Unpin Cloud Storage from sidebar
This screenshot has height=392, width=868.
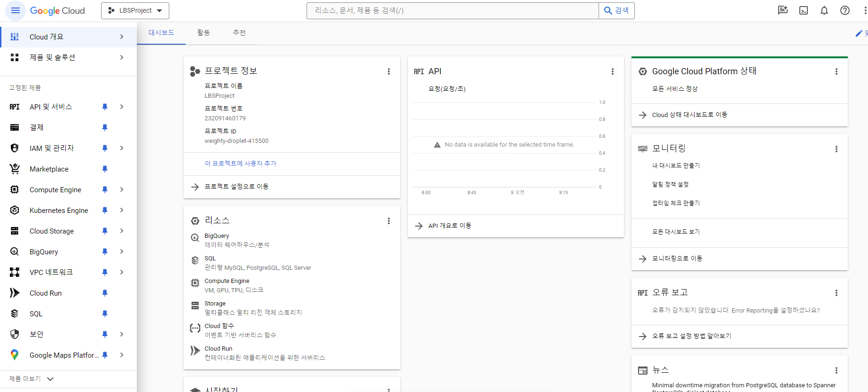point(105,231)
